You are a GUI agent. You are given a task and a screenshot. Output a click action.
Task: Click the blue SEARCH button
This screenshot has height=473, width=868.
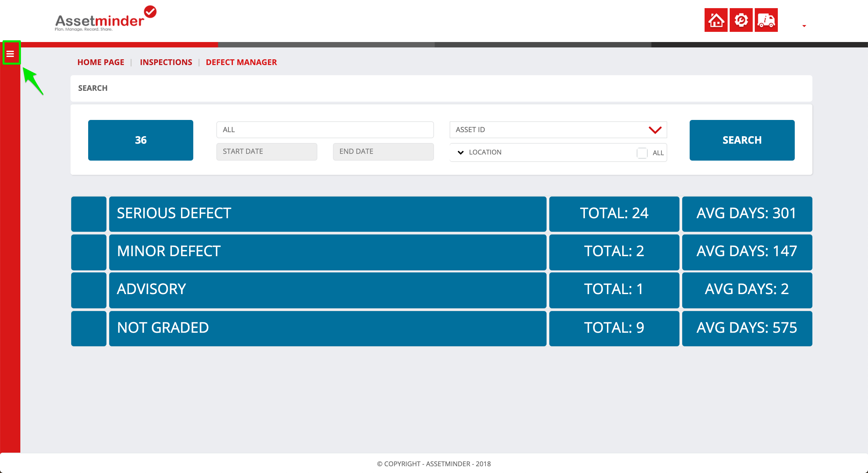(x=742, y=140)
